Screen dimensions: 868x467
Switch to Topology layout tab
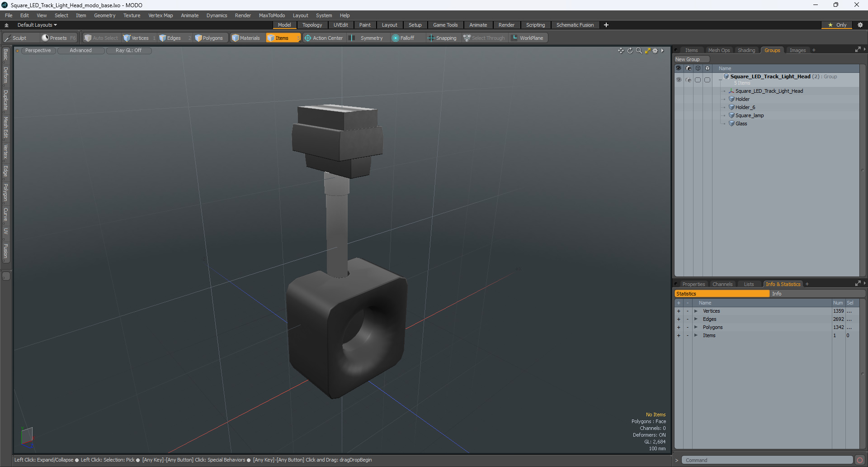point(312,25)
